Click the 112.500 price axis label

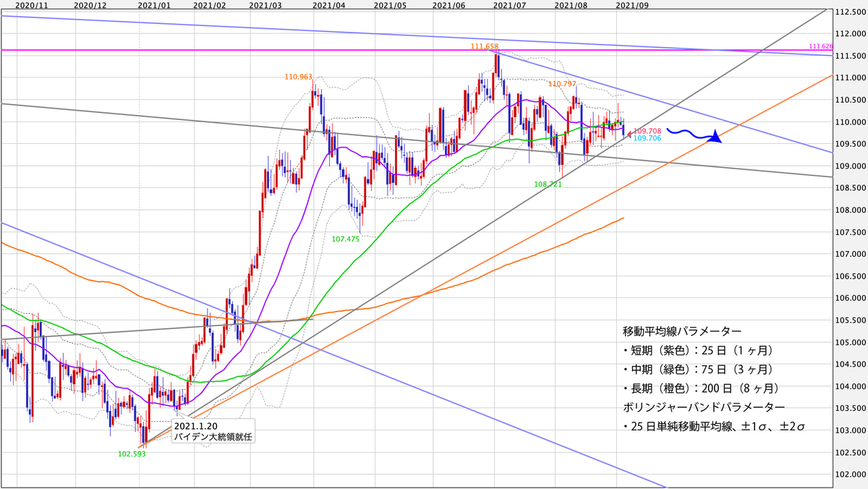click(x=849, y=12)
